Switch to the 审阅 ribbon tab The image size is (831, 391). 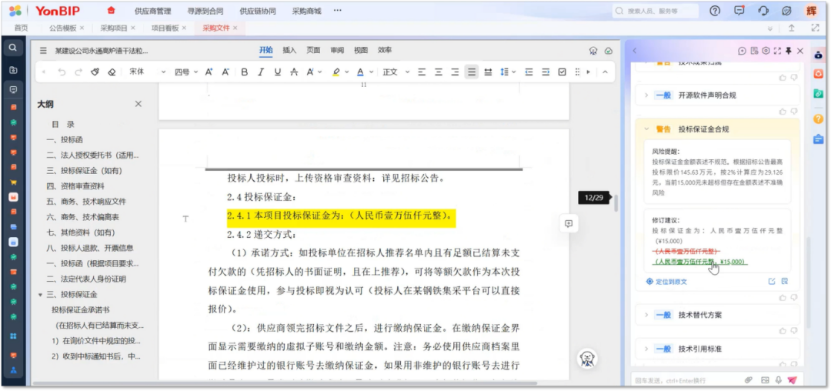[x=337, y=50]
